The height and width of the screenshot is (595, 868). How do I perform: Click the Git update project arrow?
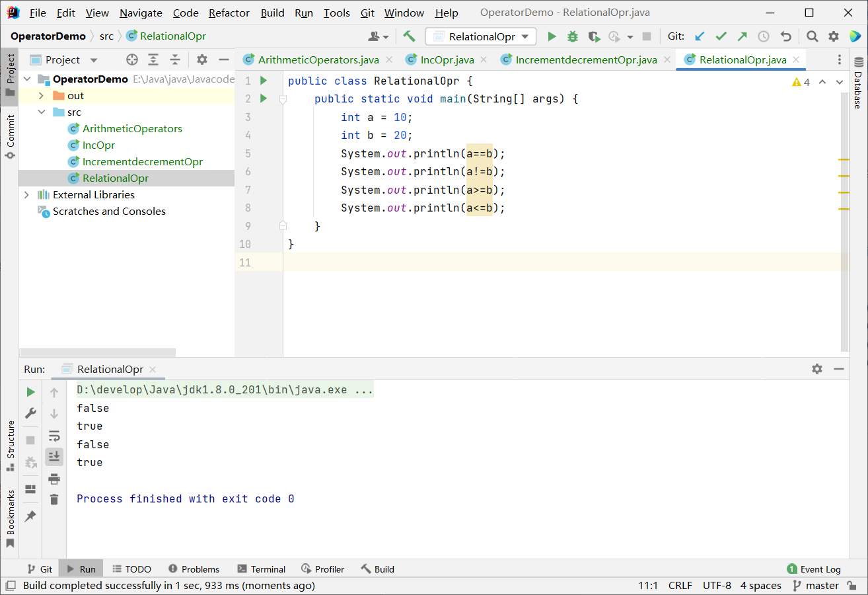point(700,36)
